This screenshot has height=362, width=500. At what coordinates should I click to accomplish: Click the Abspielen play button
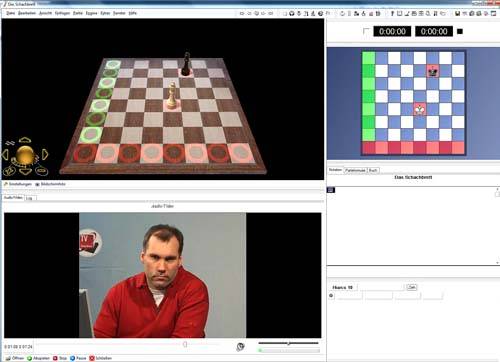tap(38, 358)
